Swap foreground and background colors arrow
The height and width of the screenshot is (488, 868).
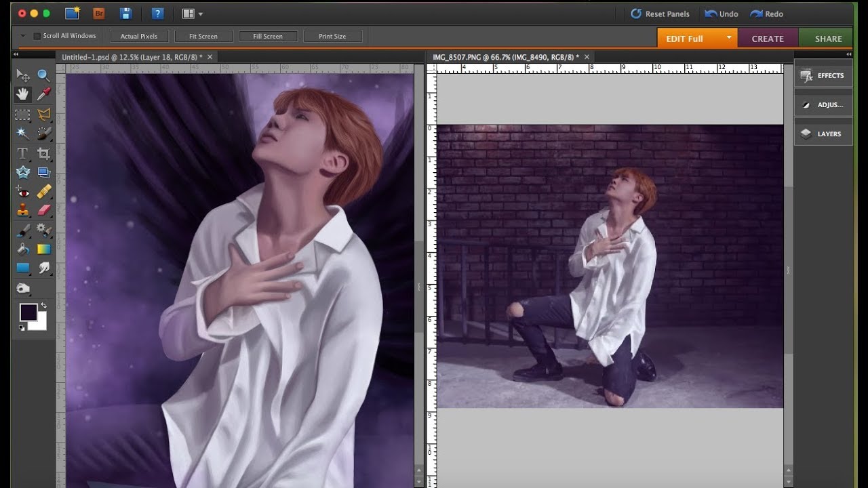tap(44, 306)
